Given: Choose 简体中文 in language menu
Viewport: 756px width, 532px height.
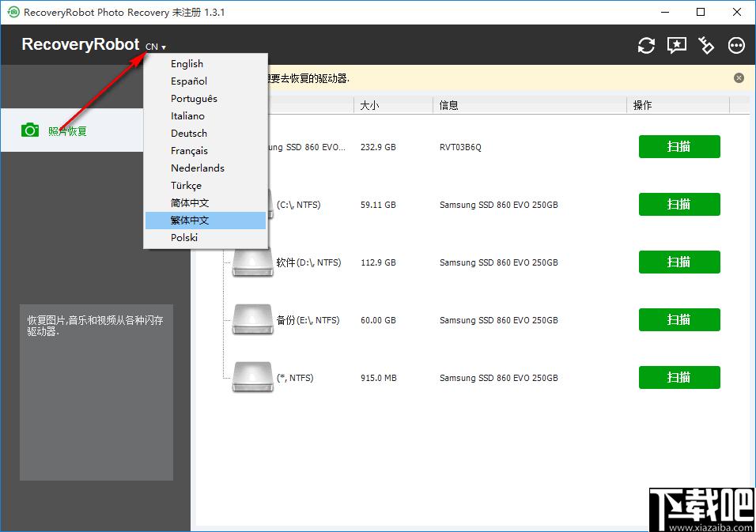Looking at the screenshot, I should pyautogui.click(x=206, y=203).
